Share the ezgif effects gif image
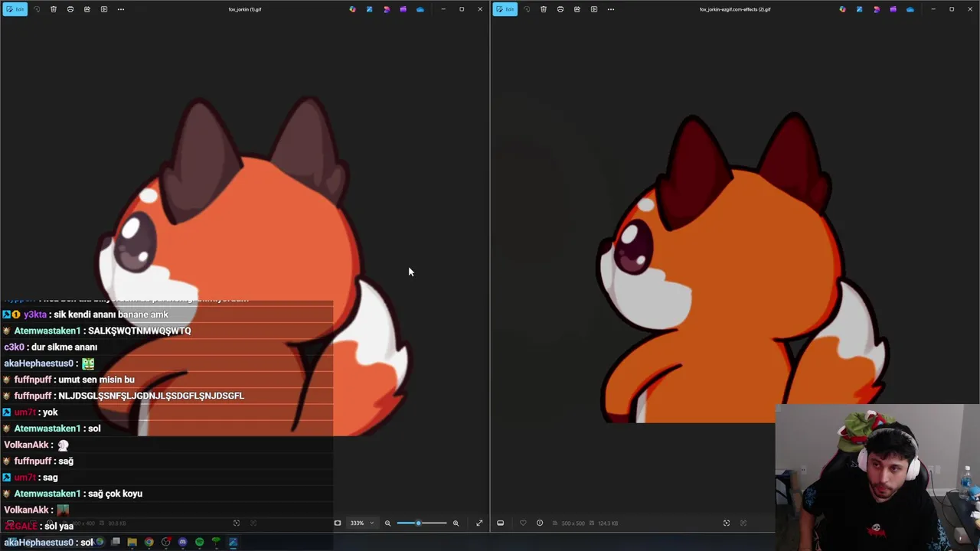Image resolution: width=980 pixels, height=551 pixels. point(577,9)
